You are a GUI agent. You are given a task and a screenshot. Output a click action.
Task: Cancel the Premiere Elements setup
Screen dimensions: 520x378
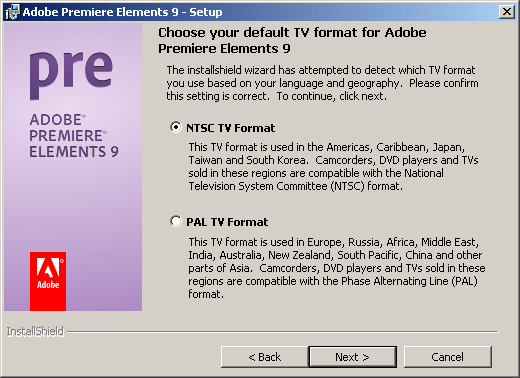tap(448, 357)
